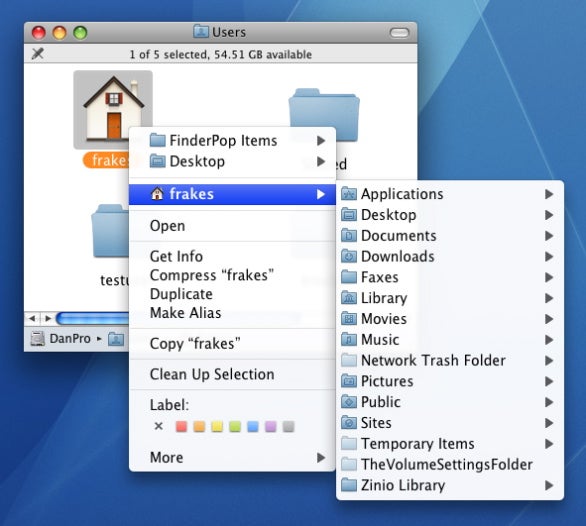Click TheVolumeSettingsFolder folder icon

point(349,464)
